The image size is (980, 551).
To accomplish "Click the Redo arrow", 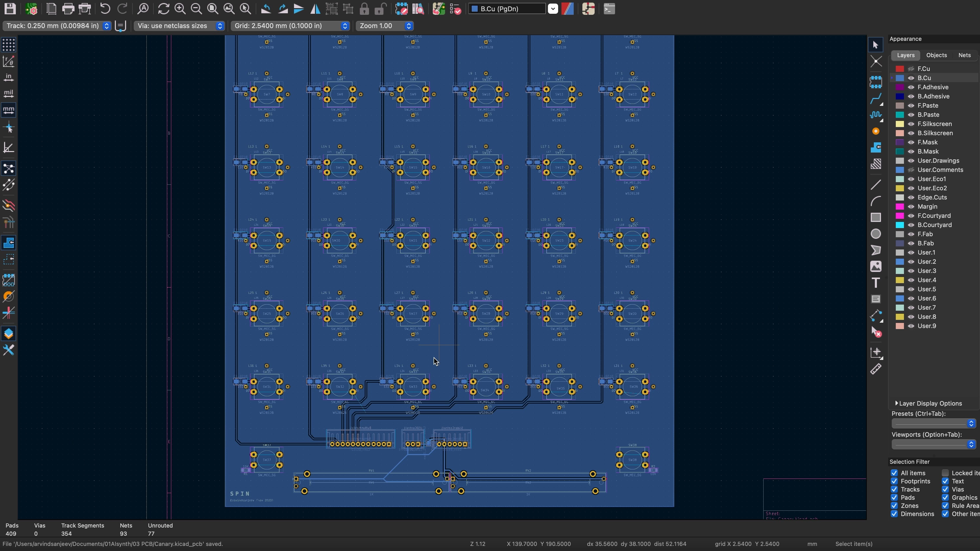I will click(122, 9).
